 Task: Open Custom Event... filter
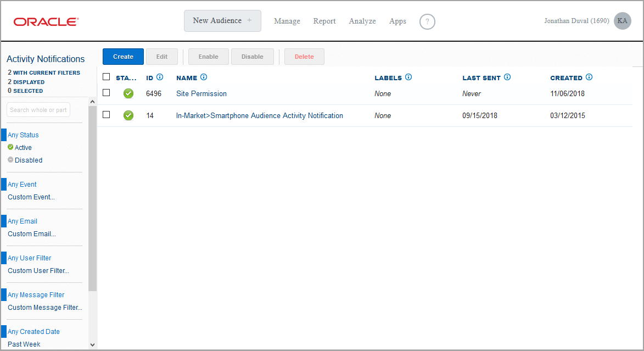click(x=31, y=197)
